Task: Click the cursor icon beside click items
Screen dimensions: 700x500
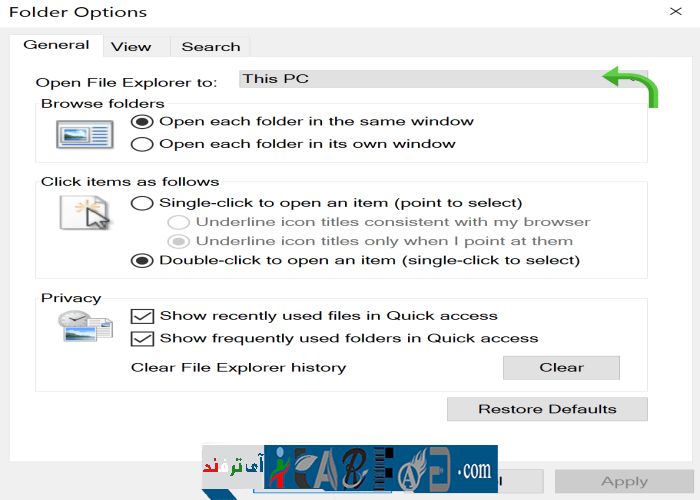Action: point(85,212)
